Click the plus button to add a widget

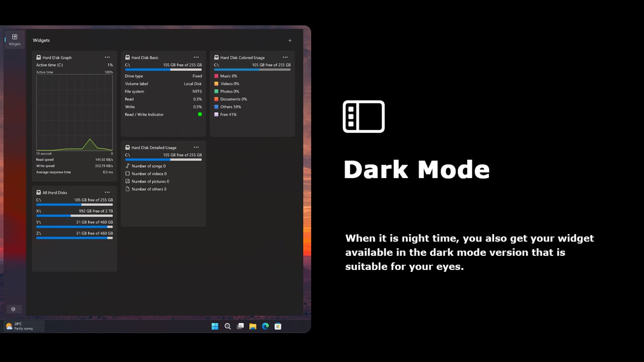tap(290, 40)
